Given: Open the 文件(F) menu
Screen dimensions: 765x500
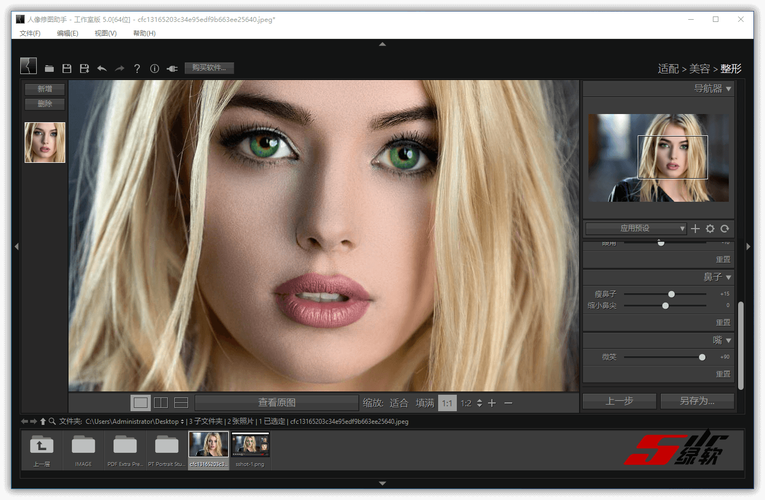Looking at the screenshot, I should [x=30, y=33].
